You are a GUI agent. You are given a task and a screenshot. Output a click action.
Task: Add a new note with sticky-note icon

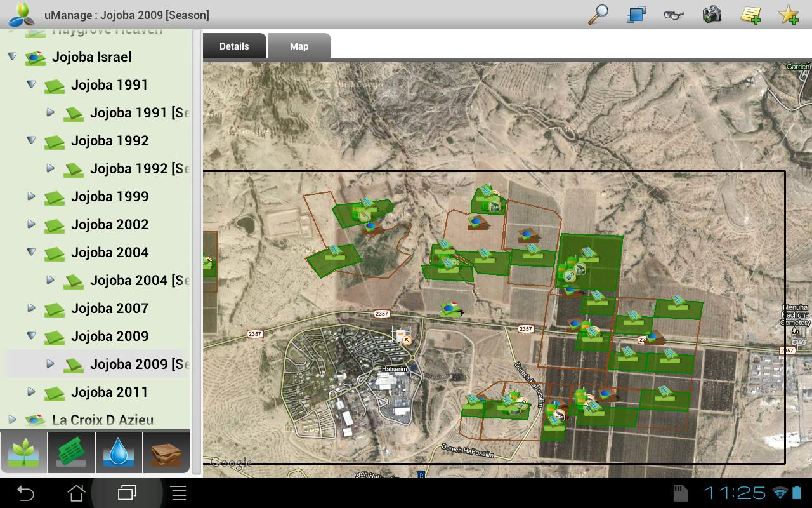(750, 15)
